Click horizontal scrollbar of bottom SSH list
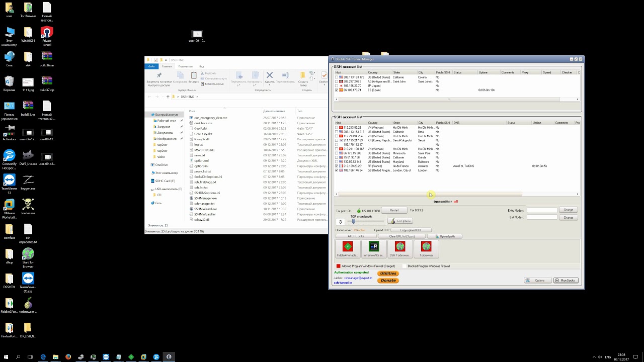This screenshot has height=362, width=644. 430,194
